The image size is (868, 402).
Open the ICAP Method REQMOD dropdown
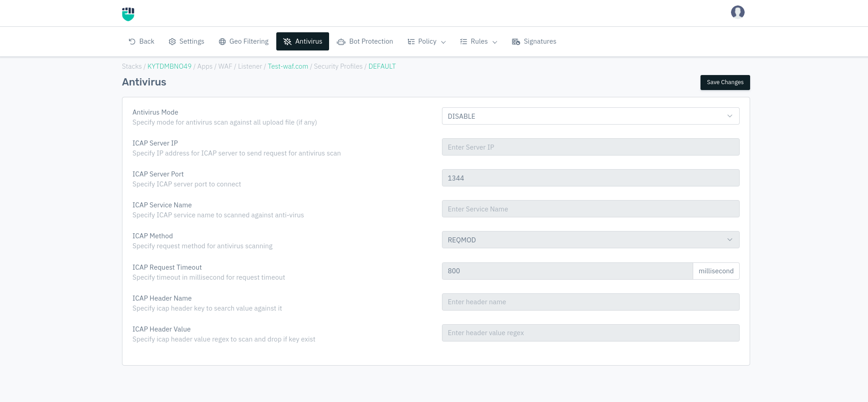coord(590,240)
